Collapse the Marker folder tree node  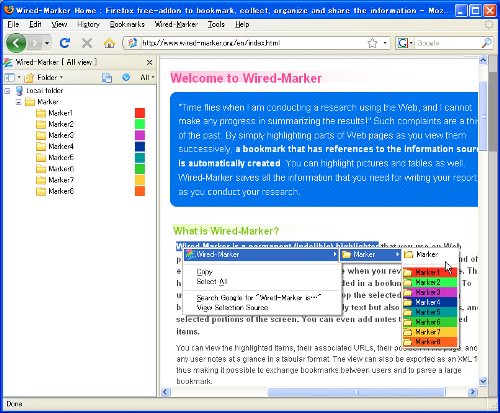coord(18,102)
